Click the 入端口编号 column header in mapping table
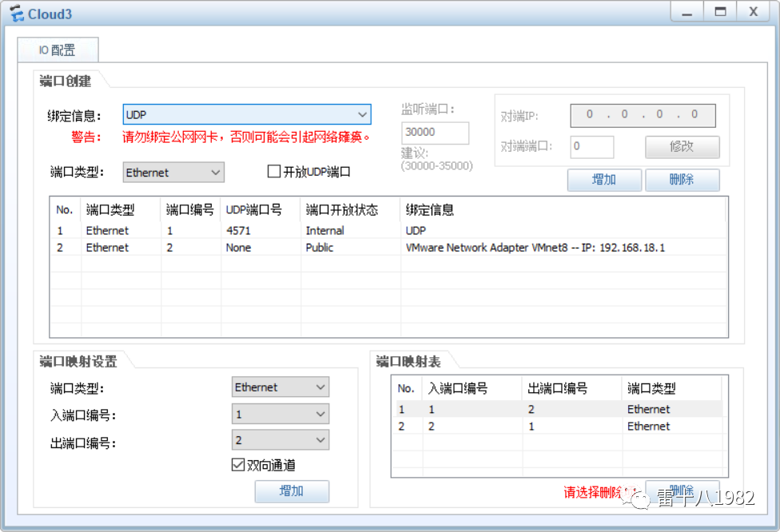 pyautogui.click(x=472, y=388)
